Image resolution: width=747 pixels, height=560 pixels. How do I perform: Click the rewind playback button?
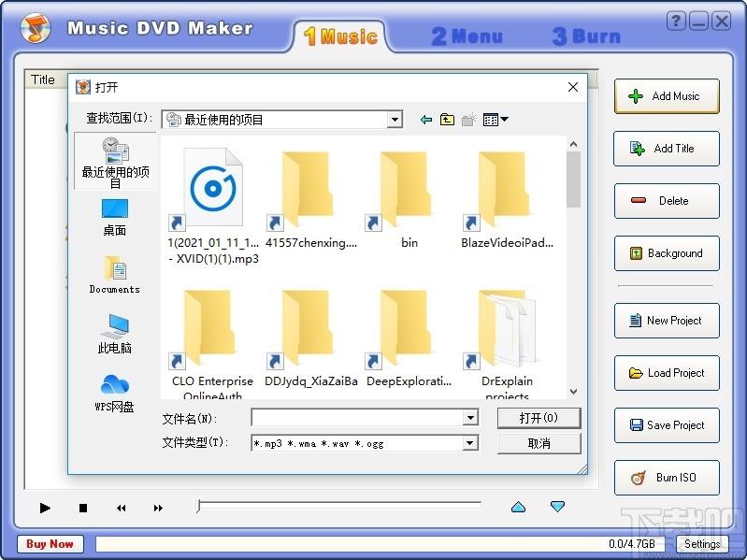(121, 508)
